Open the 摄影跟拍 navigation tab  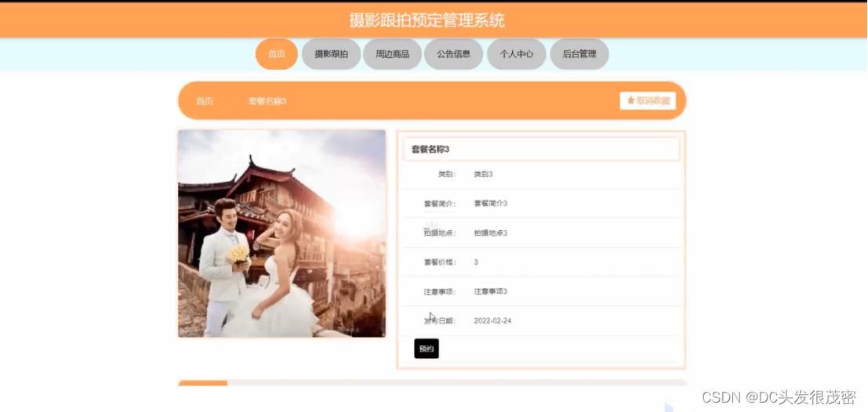tap(331, 54)
